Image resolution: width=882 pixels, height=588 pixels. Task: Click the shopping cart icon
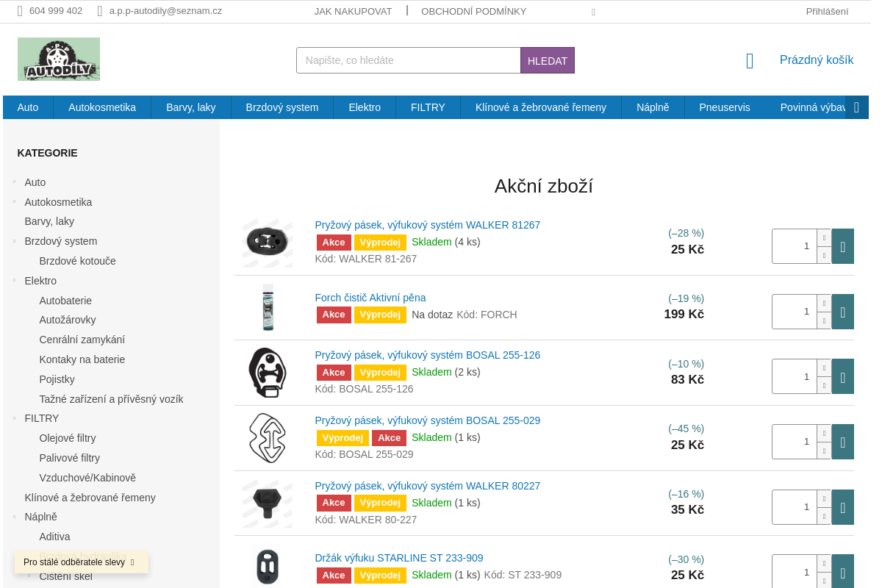coord(750,61)
